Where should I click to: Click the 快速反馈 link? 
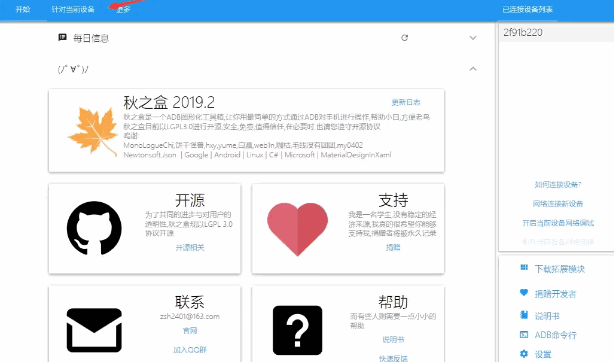pyautogui.click(x=393, y=358)
